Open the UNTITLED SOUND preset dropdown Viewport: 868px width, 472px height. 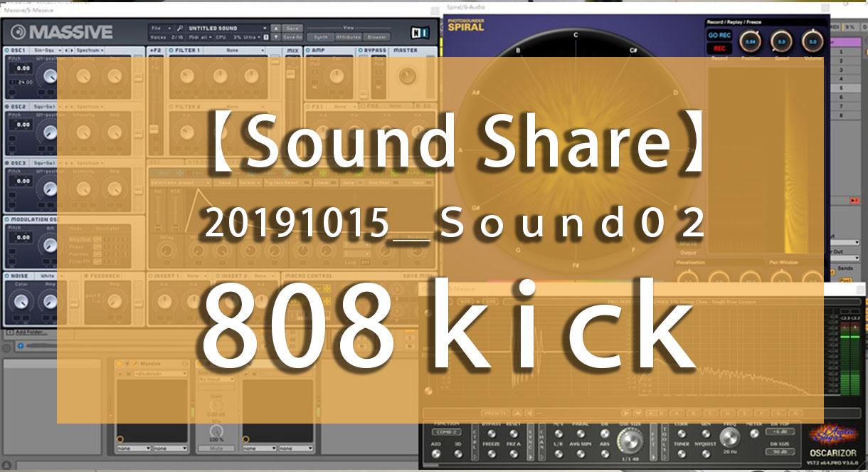[228, 28]
